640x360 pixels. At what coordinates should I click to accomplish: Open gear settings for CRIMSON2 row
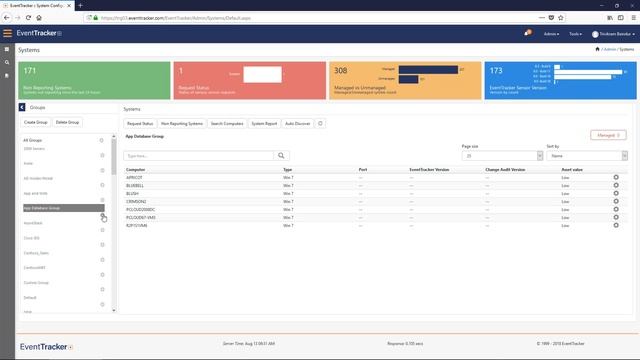[x=616, y=201]
